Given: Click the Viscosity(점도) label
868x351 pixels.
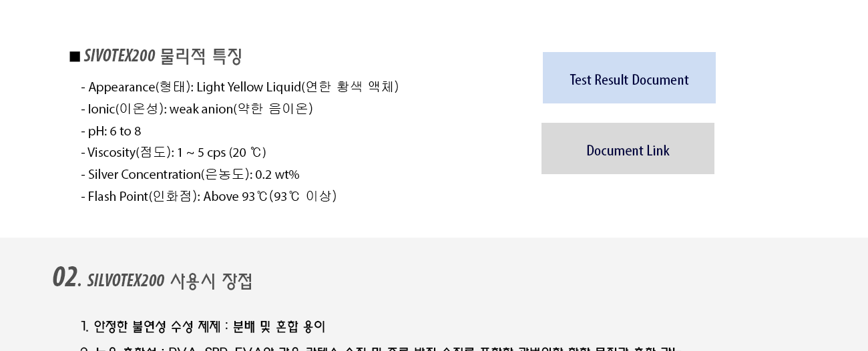Looking at the screenshot, I should pyautogui.click(x=130, y=152).
